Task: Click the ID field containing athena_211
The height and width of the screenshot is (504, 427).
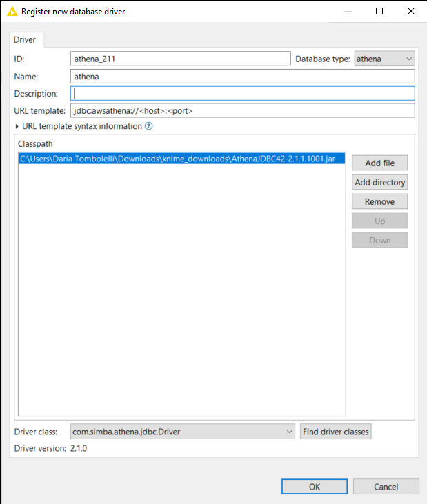Action: pos(180,59)
